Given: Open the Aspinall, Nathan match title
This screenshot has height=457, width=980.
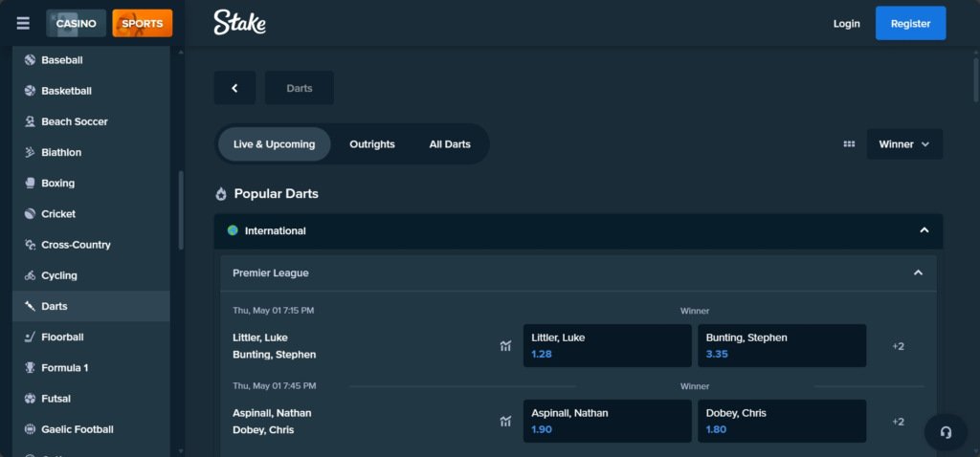Looking at the screenshot, I should [x=272, y=413].
